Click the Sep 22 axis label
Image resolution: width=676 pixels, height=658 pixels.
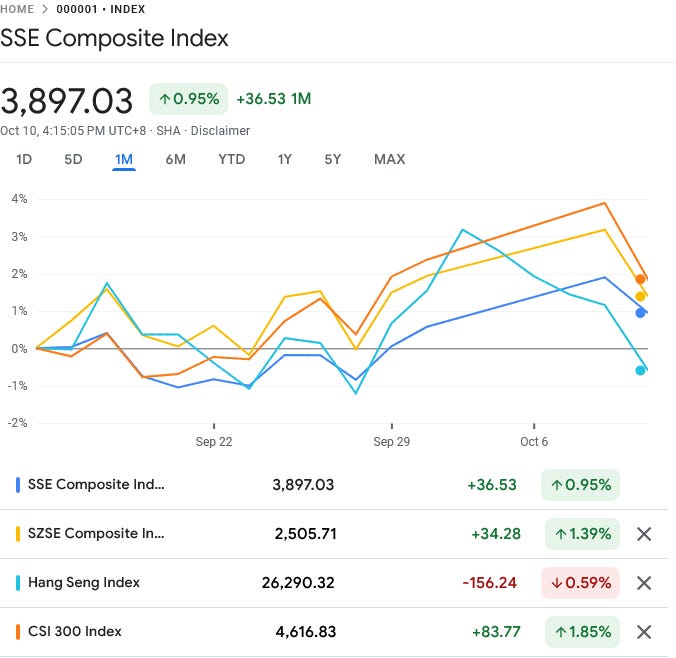pyautogui.click(x=214, y=442)
